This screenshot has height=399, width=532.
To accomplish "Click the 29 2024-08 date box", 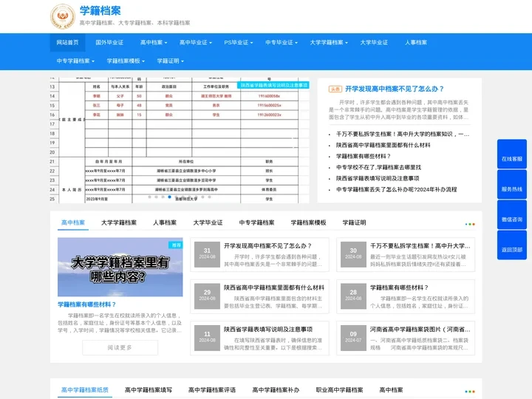I will coord(207,295).
